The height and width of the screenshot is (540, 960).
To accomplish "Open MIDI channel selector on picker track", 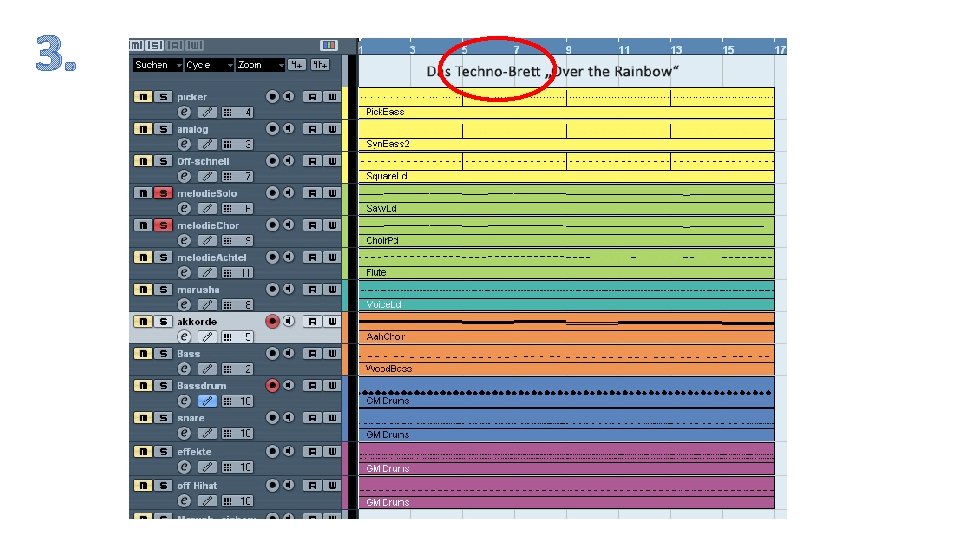I will coord(237,112).
